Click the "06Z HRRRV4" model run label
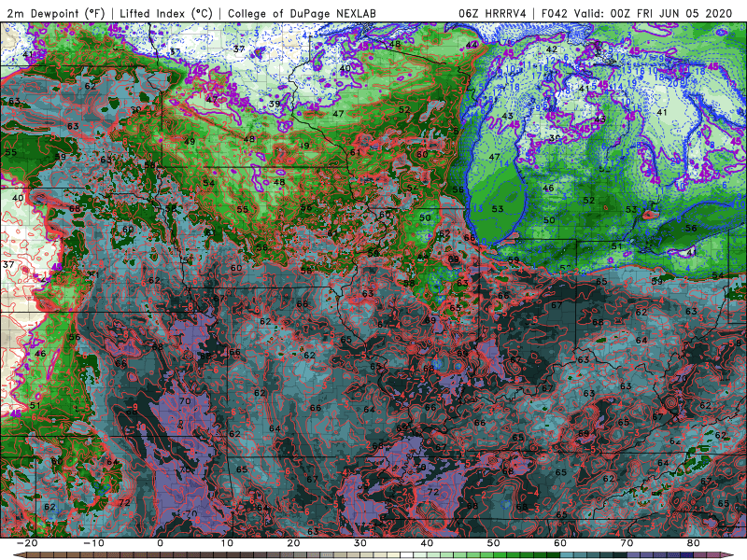This screenshot has height=560, width=747. click(492, 13)
